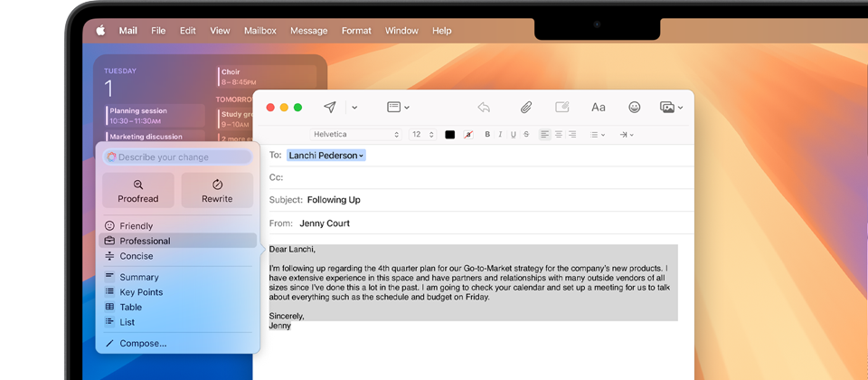This screenshot has width=868, height=380.
Task: Open the font size 12 dropdown
Action: (422, 135)
